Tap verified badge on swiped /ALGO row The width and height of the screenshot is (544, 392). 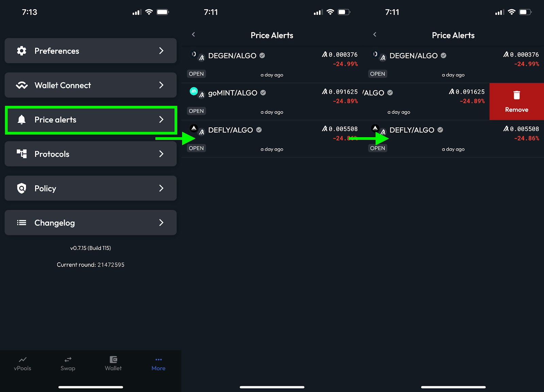coord(390,92)
